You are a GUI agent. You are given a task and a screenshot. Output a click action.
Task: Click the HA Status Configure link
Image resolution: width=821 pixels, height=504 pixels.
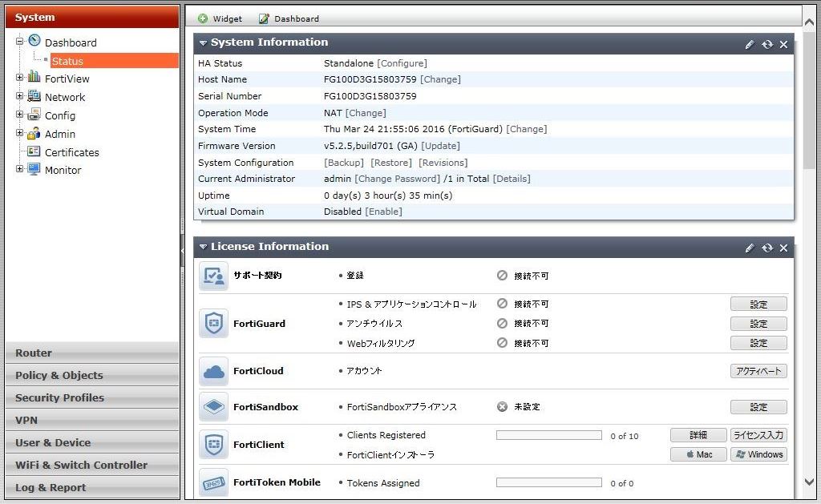[402, 63]
